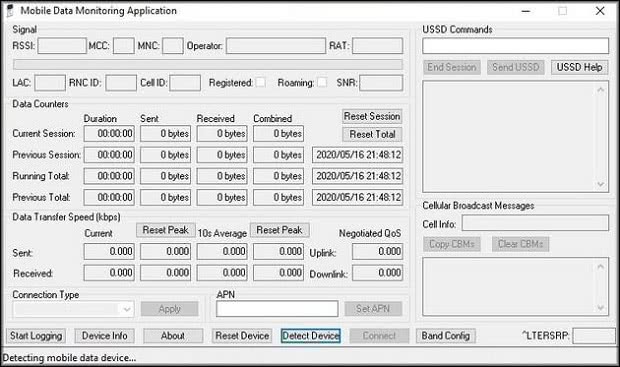Click the Cell Info field
This screenshot has height=367, width=620.
[x=535, y=223]
